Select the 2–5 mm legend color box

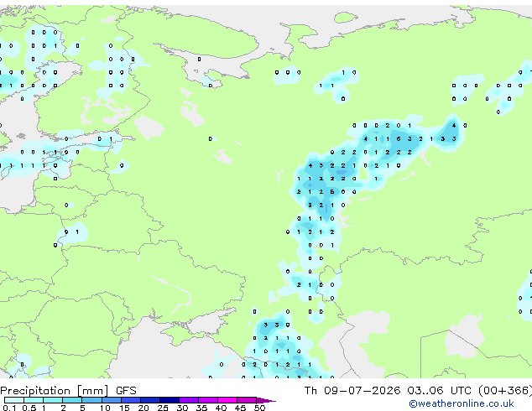pos(72,400)
